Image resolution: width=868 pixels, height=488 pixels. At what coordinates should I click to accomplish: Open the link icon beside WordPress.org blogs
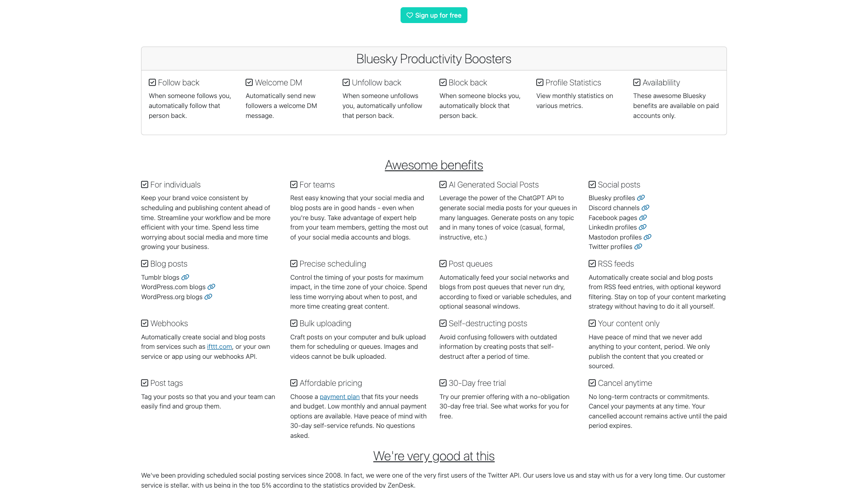point(208,297)
